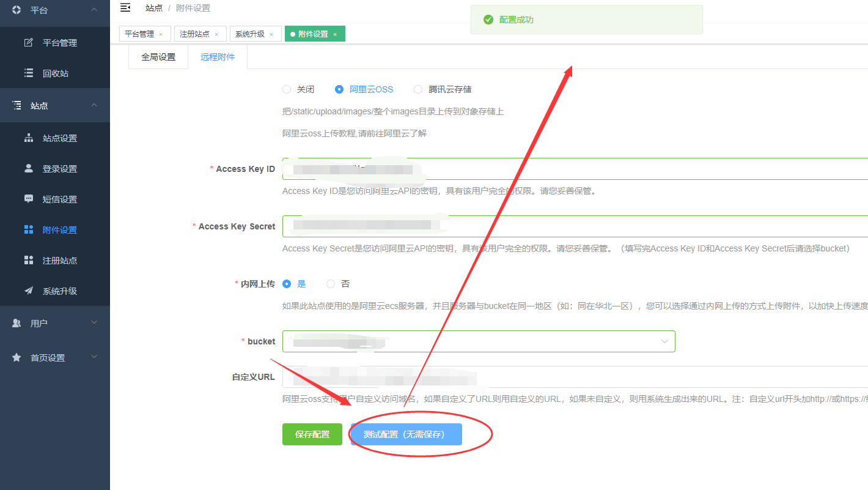Open the 系统升级 page tab
Viewport: 868px width, 490px height.
point(250,34)
